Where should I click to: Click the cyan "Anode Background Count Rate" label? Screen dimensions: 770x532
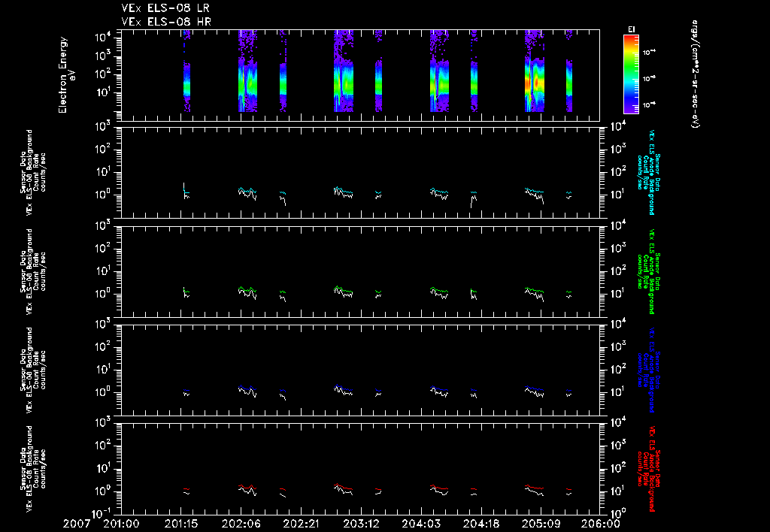[649, 172]
